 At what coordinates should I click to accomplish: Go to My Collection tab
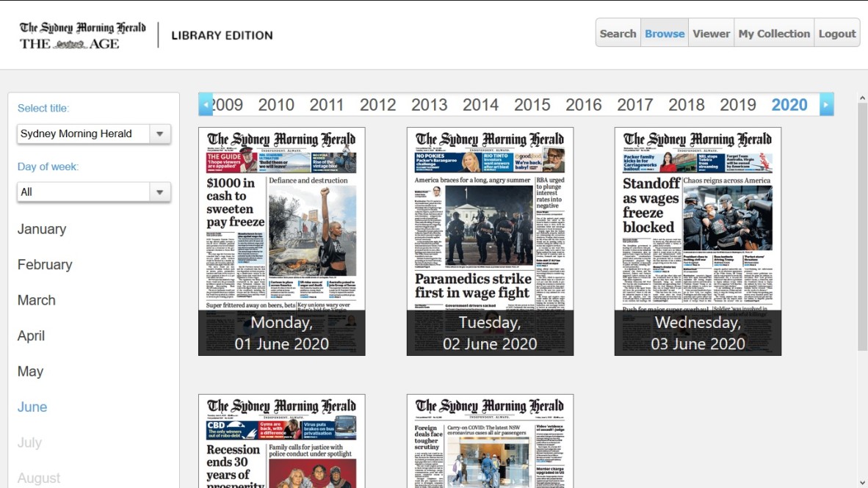pyautogui.click(x=774, y=33)
